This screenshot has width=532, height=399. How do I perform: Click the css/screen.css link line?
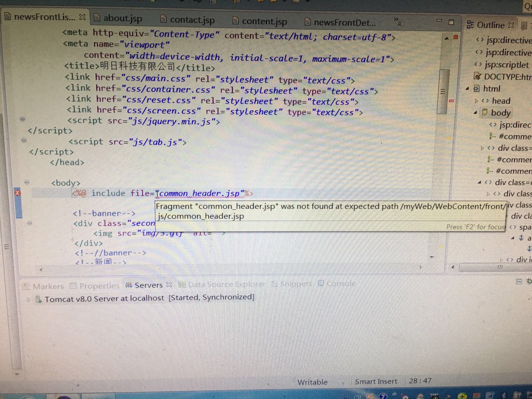click(x=215, y=111)
